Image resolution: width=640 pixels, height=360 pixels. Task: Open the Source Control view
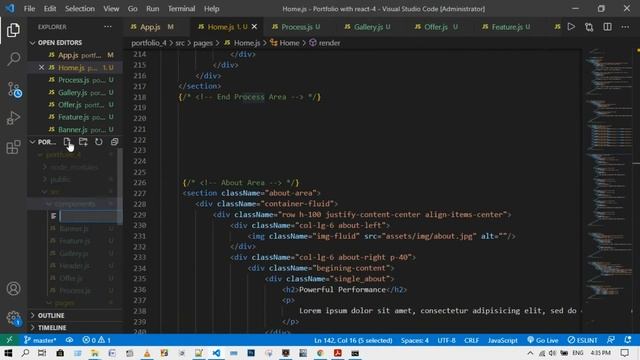coord(14,89)
